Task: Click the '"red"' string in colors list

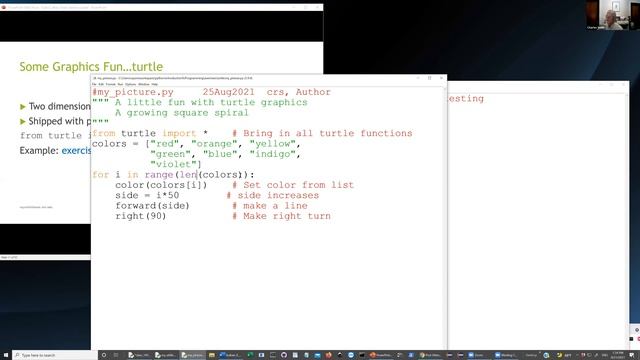Action: [x=164, y=144]
